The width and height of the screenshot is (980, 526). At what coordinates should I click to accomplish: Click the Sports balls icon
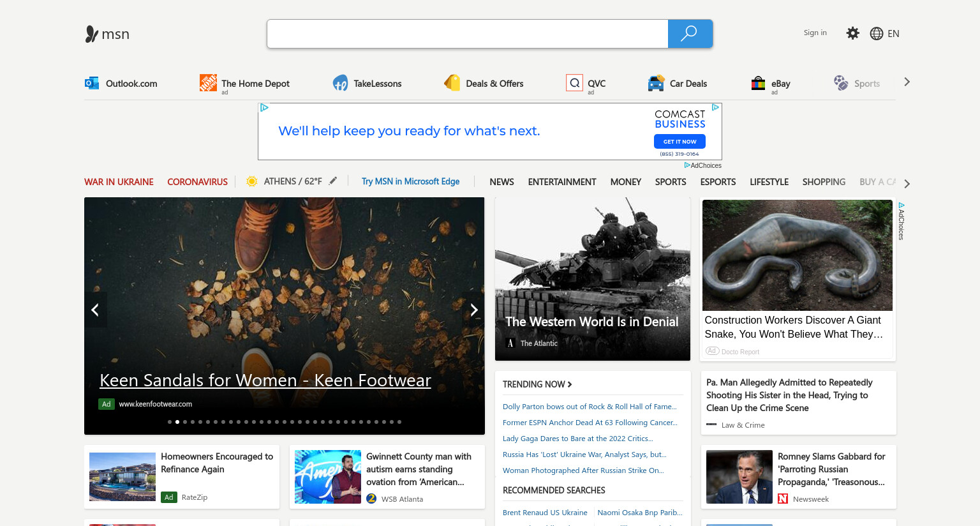[841, 83]
